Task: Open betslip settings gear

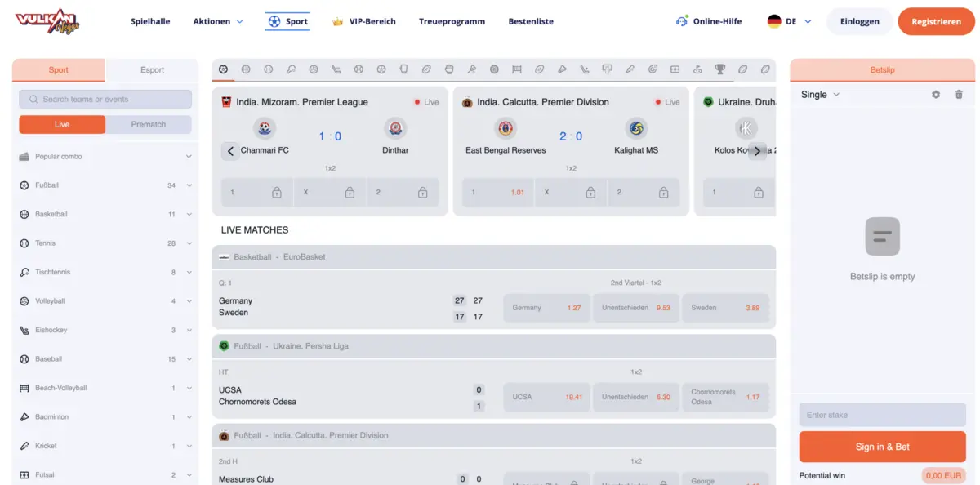Action: point(936,95)
